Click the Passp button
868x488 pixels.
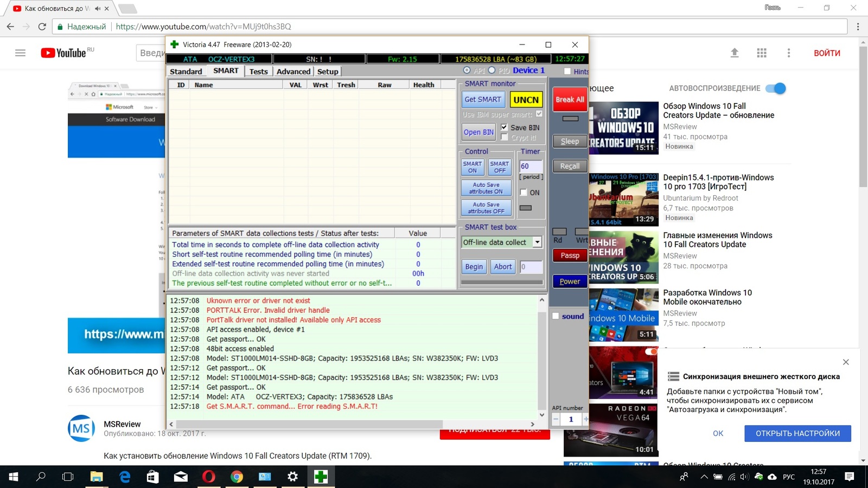pos(570,255)
